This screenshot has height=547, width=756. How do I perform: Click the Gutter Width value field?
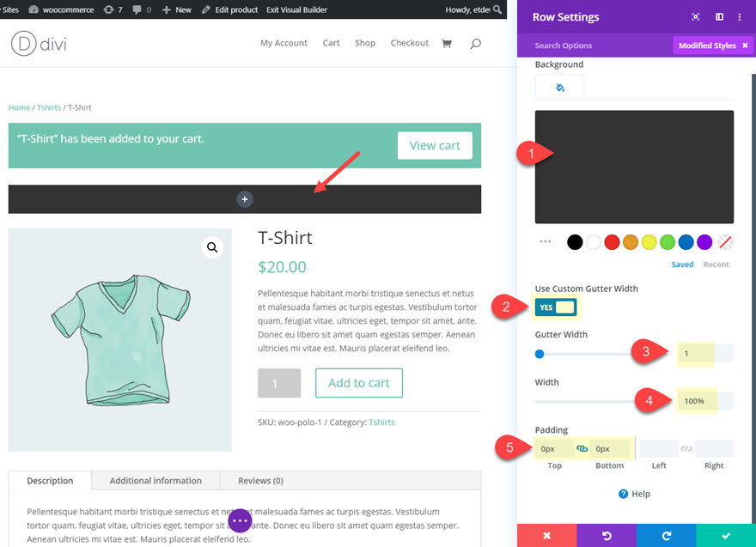tap(705, 353)
